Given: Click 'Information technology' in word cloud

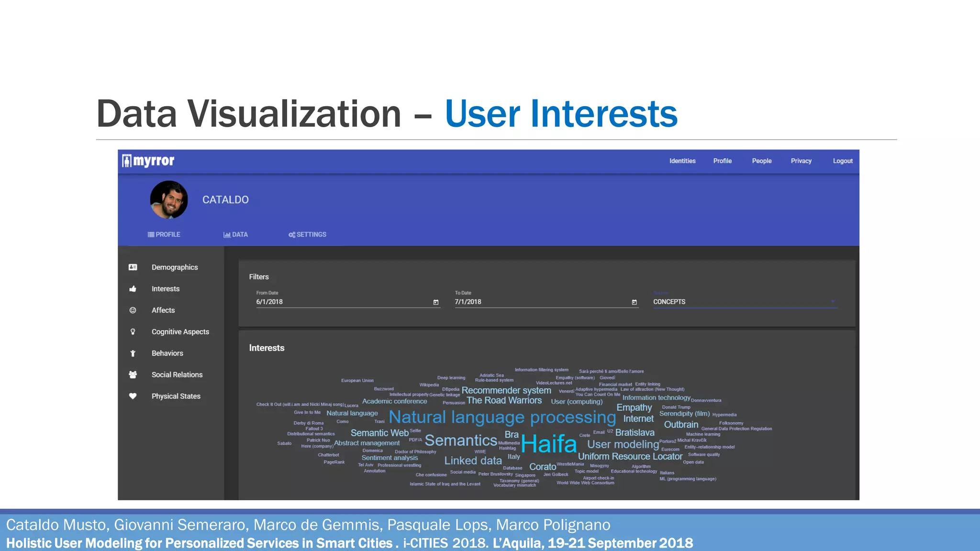Looking at the screenshot, I should (657, 397).
